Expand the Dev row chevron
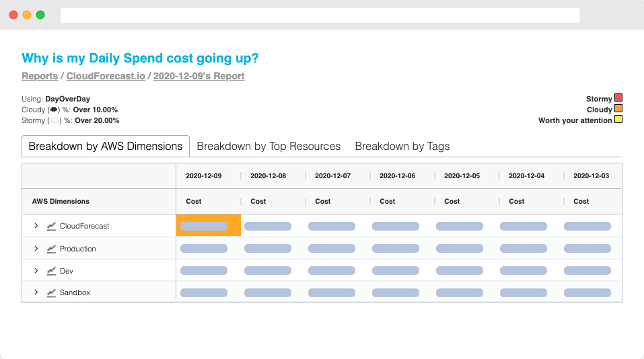 [x=36, y=271]
